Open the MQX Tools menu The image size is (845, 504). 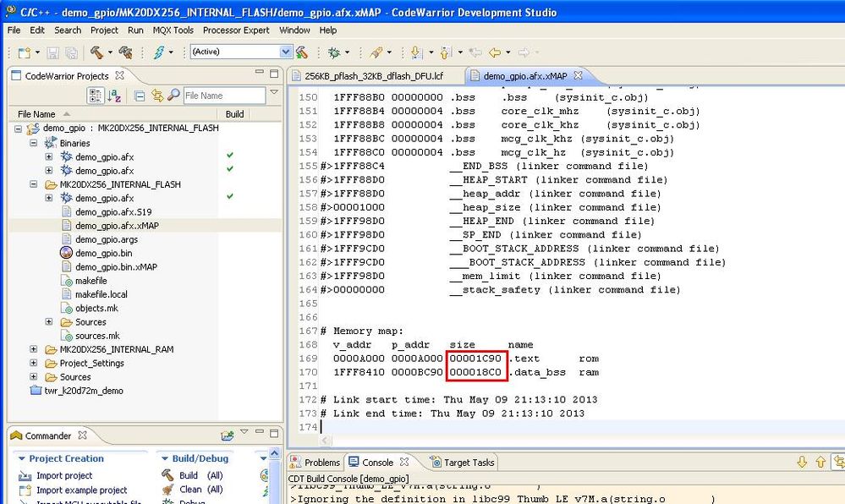(173, 30)
